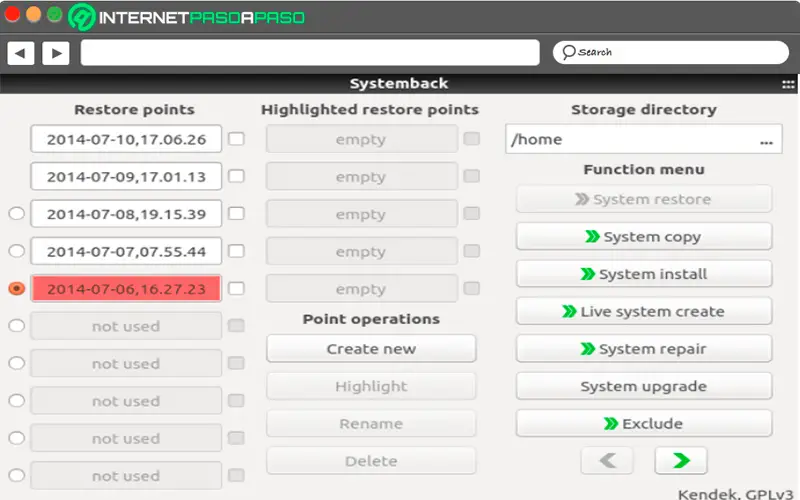Tick checkbox beside 2014-07-08,19.15.39 restore point

click(236, 213)
